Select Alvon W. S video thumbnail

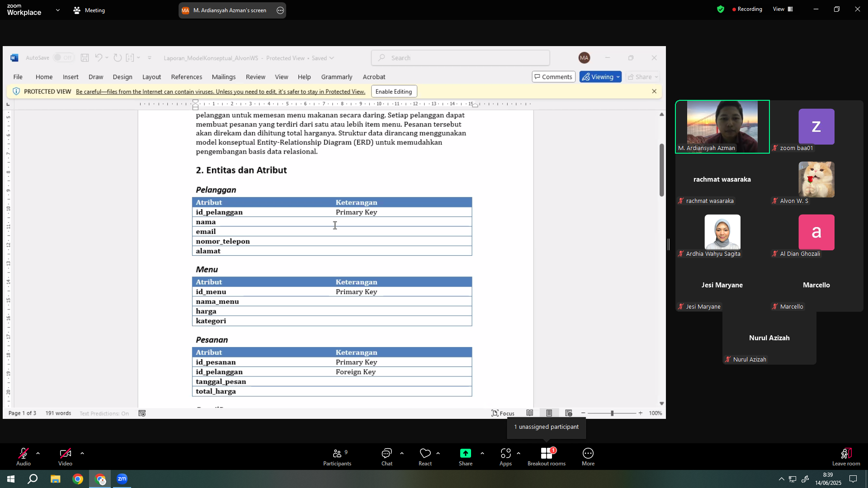(816, 180)
